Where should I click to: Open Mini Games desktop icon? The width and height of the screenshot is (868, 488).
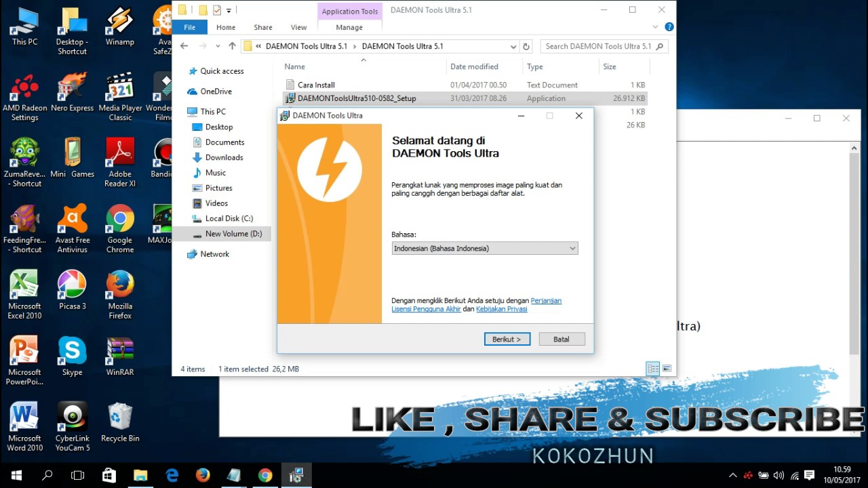pos(73,158)
